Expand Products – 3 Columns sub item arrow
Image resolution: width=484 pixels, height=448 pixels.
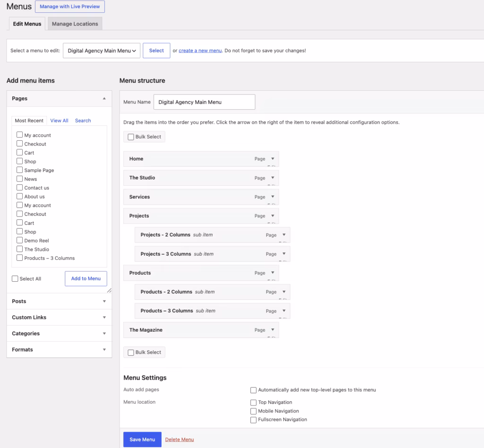click(x=284, y=310)
